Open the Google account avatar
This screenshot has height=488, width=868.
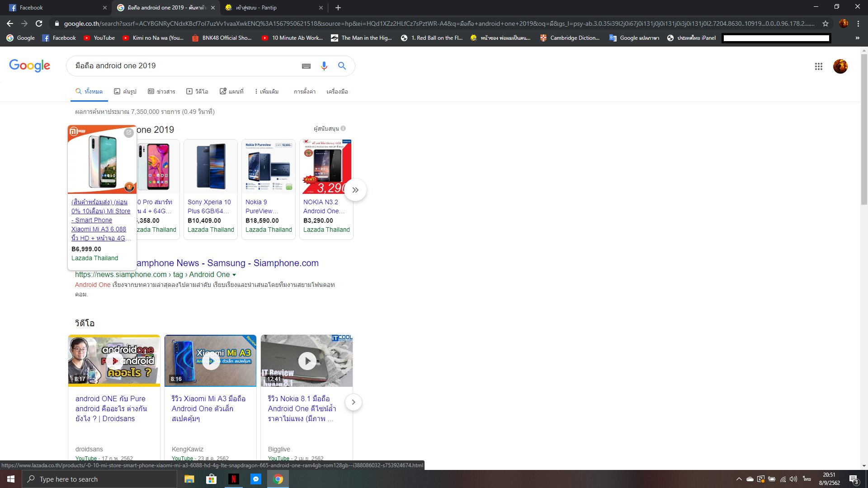[x=840, y=66]
